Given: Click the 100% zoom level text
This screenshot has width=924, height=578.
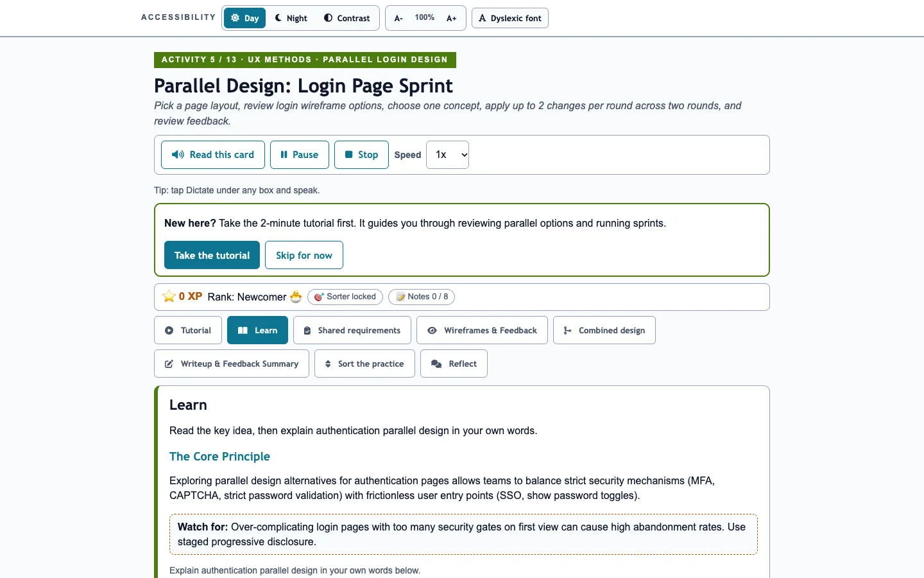Looking at the screenshot, I should click(x=425, y=17).
